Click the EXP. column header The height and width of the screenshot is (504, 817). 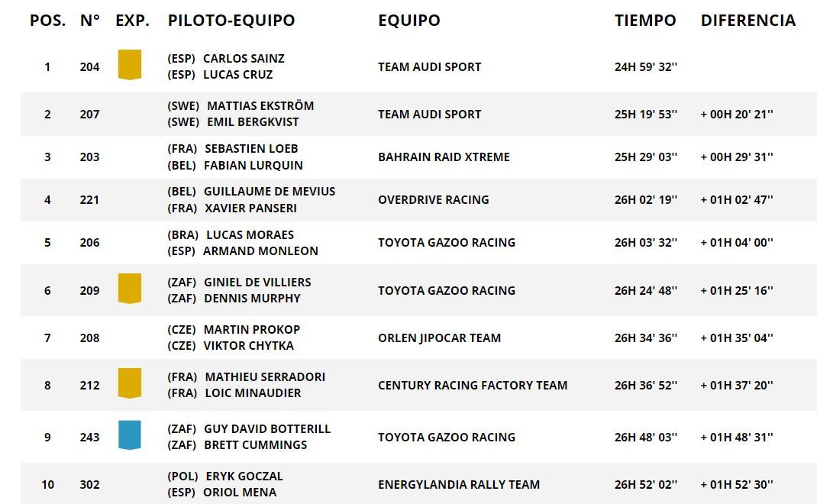132,21
